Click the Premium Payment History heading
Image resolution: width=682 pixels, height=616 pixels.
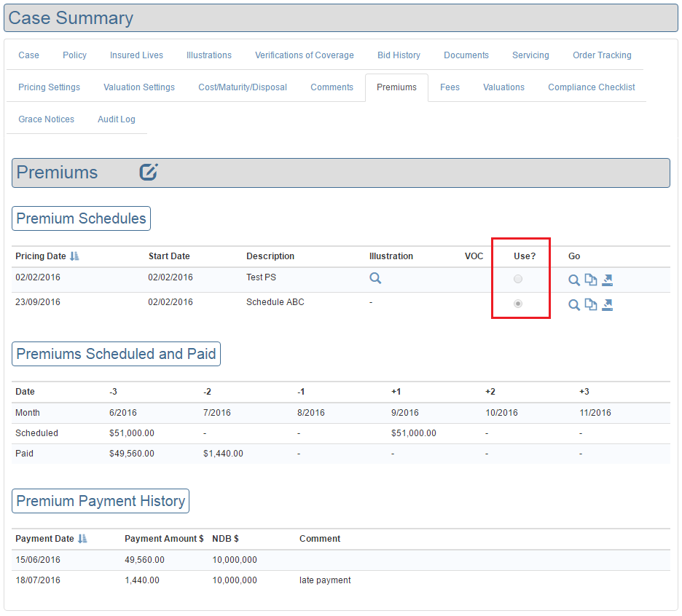[x=101, y=501]
